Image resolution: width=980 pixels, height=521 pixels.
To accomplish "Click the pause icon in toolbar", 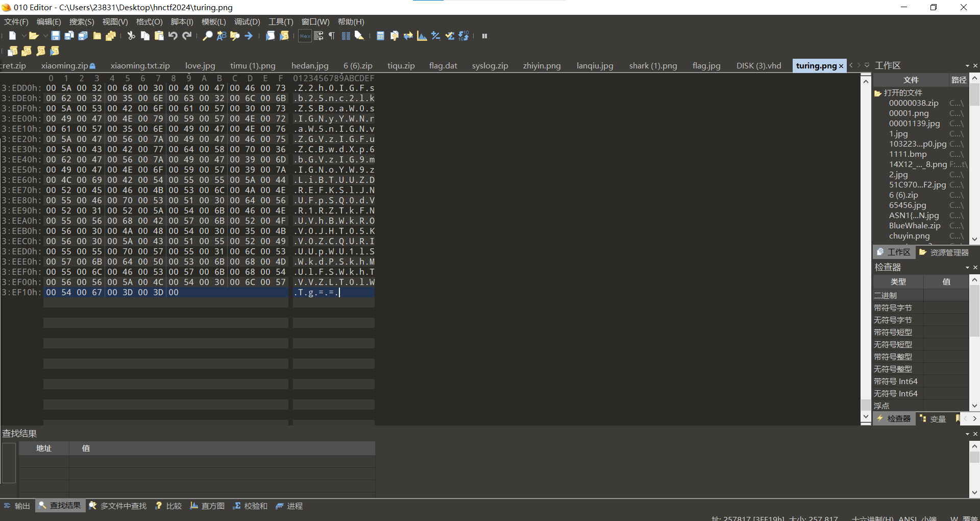I will click(484, 36).
